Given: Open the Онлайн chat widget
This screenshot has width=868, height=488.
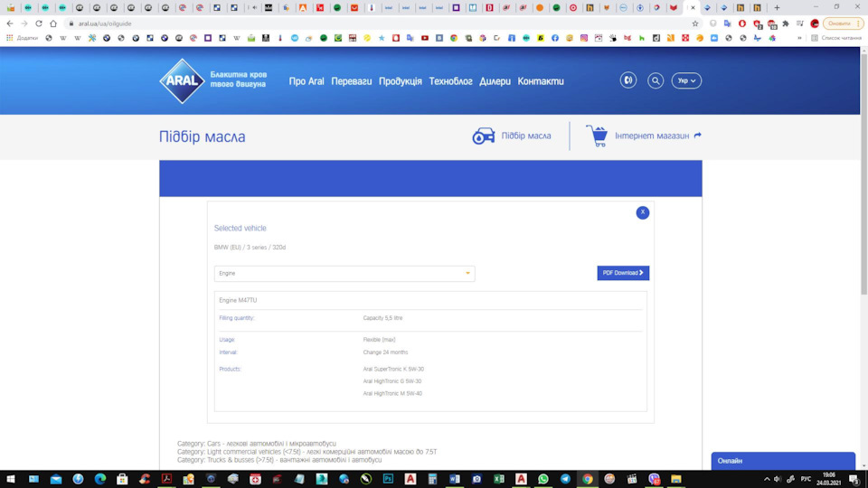Looking at the screenshot, I should point(783,461).
